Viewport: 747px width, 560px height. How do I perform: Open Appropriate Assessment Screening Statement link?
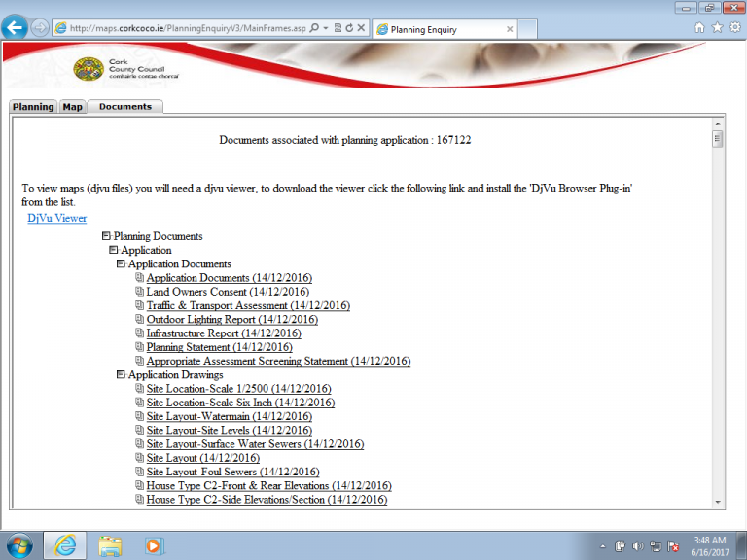tap(278, 361)
